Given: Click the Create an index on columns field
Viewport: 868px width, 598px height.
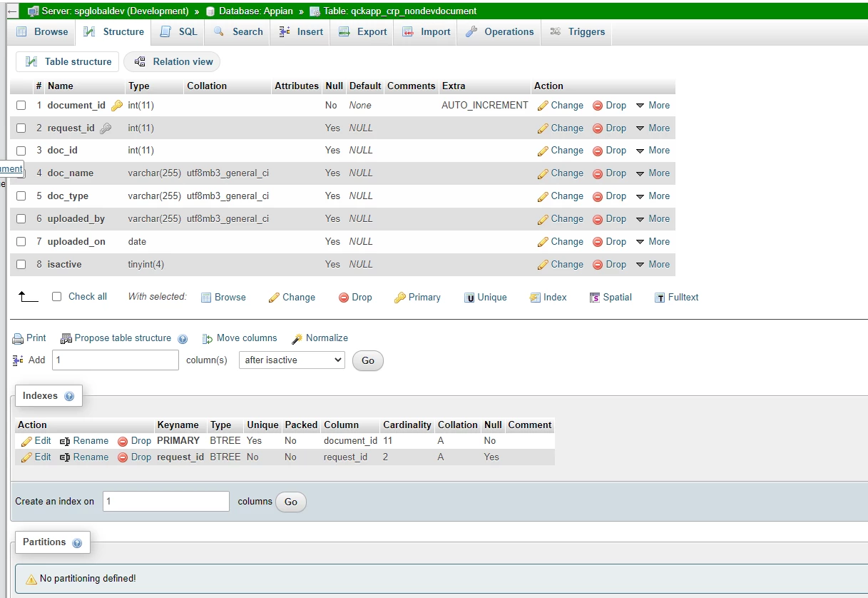Looking at the screenshot, I should (x=166, y=502).
